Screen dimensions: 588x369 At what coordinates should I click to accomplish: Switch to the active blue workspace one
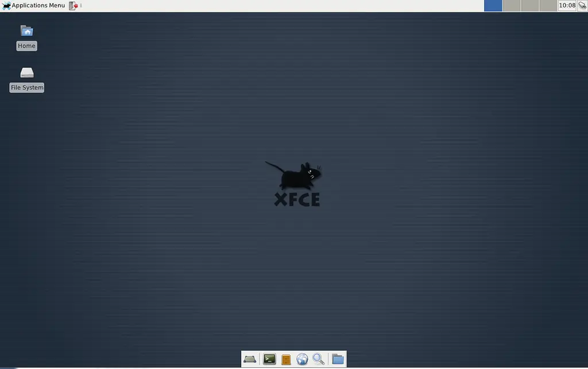click(x=493, y=6)
